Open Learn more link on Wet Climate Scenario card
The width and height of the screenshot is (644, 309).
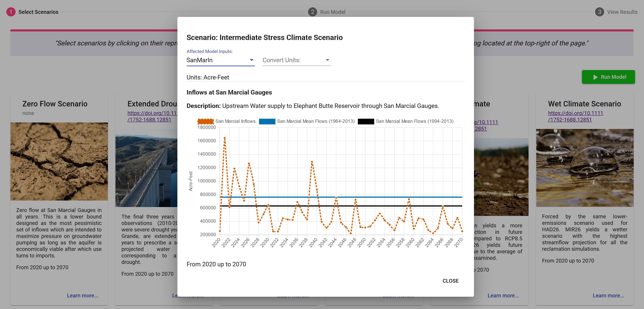pyautogui.click(x=608, y=296)
